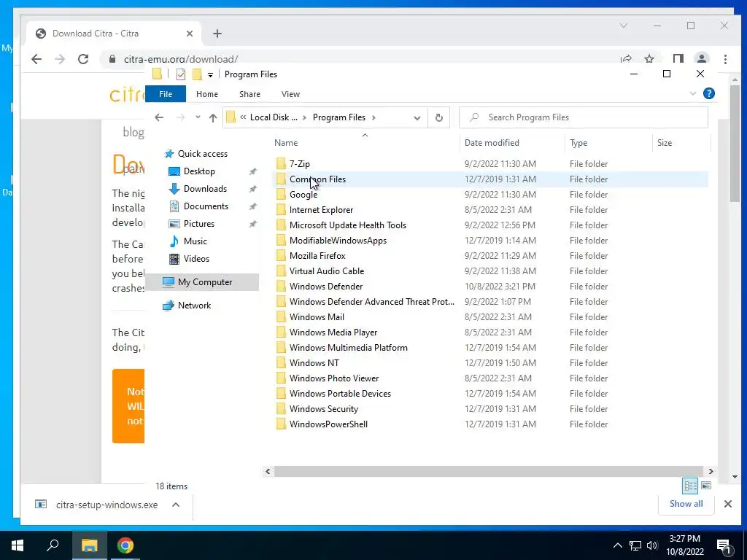The image size is (747, 560).
Task: Go back in Chrome browser
Action: click(x=36, y=59)
